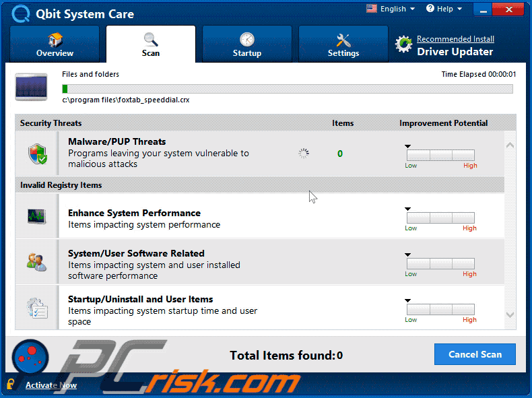This screenshot has height=398, width=532.
Task: Click the Driver Updater gear icon
Action: point(403,44)
